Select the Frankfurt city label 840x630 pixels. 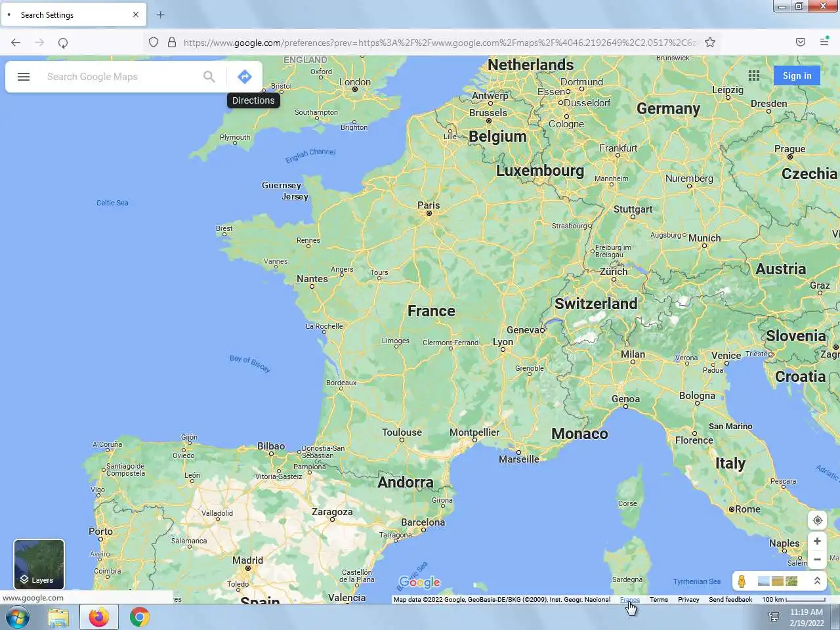(618, 148)
